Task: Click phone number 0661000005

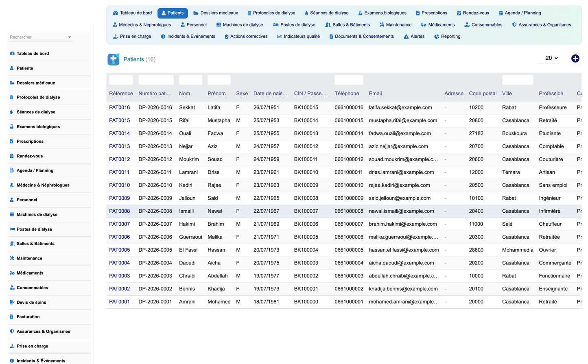Action: tap(349, 250)
